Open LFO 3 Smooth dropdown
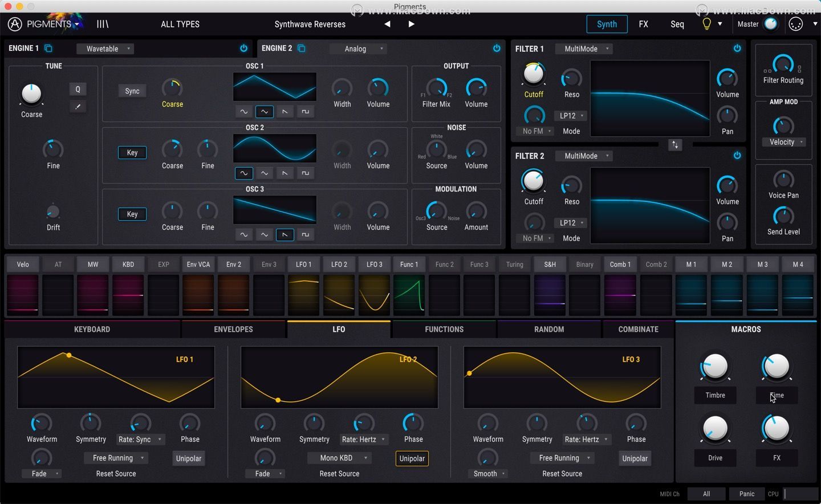 (488, 474)
